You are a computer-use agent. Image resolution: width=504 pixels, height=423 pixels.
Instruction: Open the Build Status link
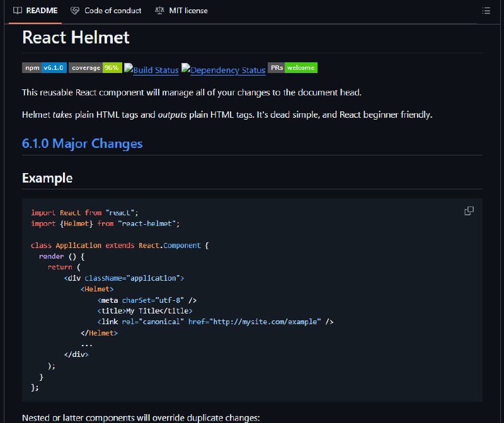pos(156,70)
